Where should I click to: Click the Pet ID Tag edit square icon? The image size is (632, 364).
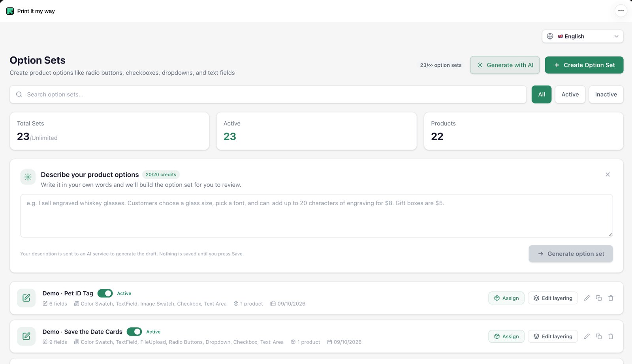[x=26, y=298]
